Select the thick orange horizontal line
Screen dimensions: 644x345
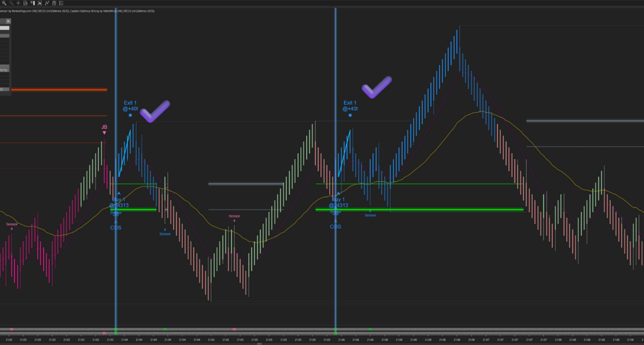click(x=59, y=90)
